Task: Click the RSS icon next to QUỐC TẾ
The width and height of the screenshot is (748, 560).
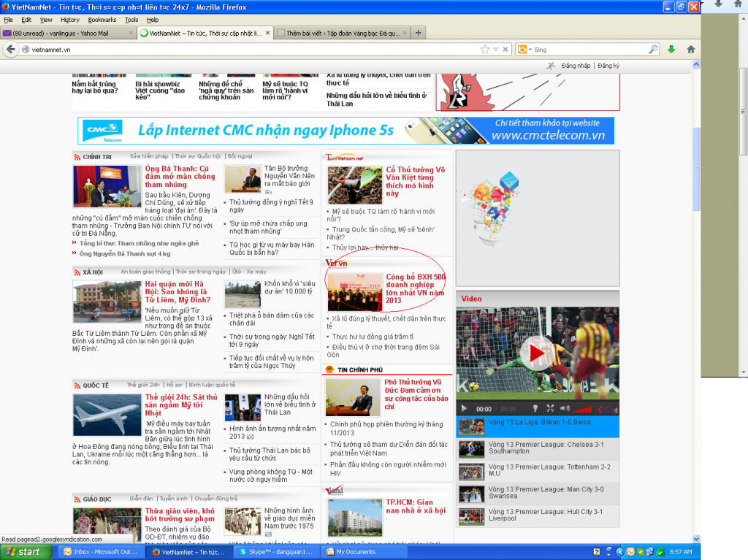Action: [77, 386]
